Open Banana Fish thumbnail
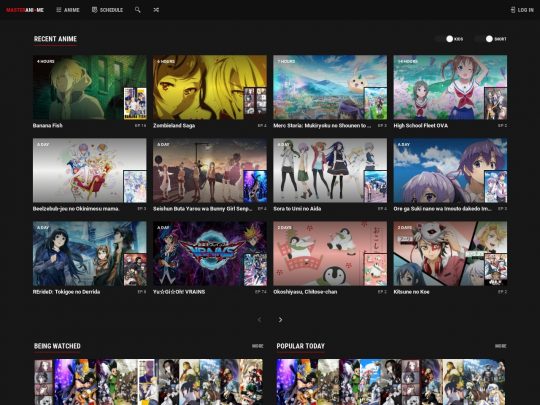Viewport: 540px width, 405px height. 90,87
